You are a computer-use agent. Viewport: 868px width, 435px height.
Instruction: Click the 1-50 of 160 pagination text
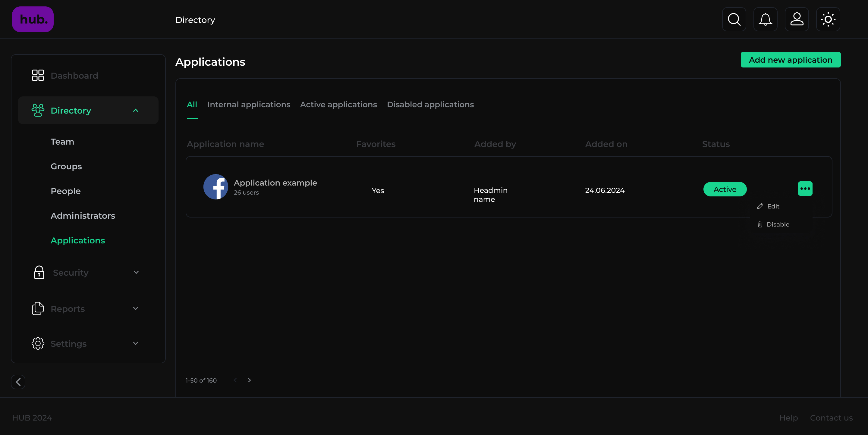(201, 380)
